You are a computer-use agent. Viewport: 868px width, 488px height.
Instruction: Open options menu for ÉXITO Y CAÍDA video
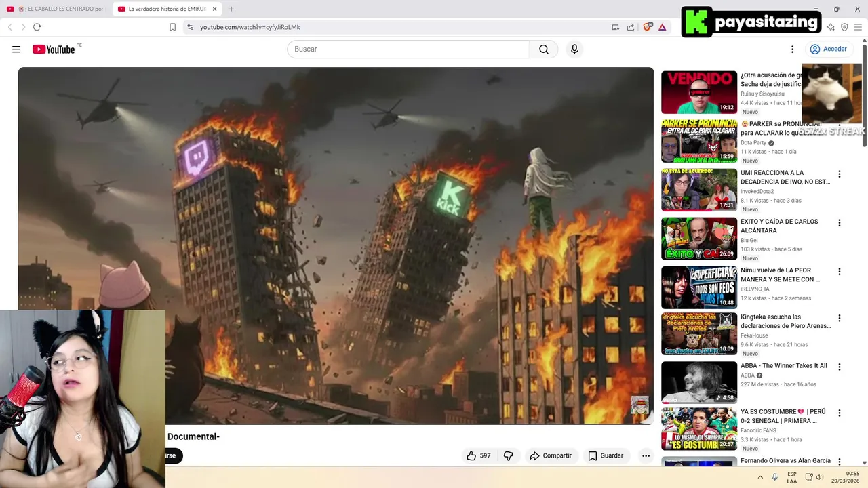(x=839, y=223)
